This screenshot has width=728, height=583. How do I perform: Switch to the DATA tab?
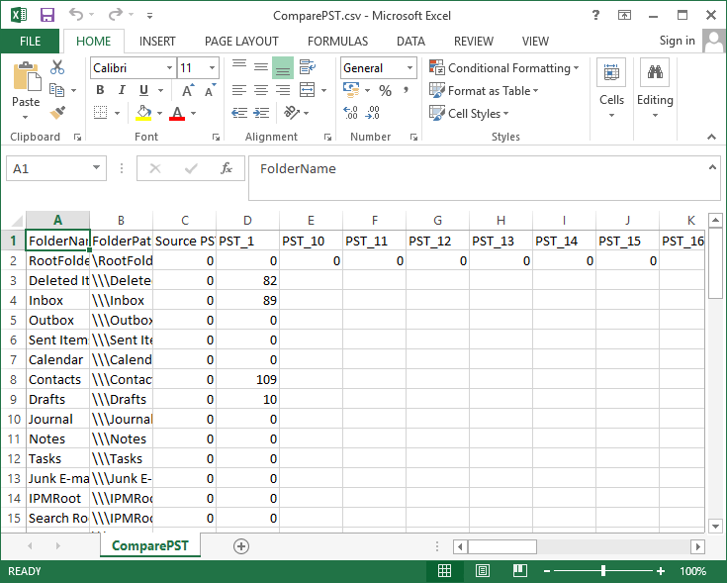410,42
